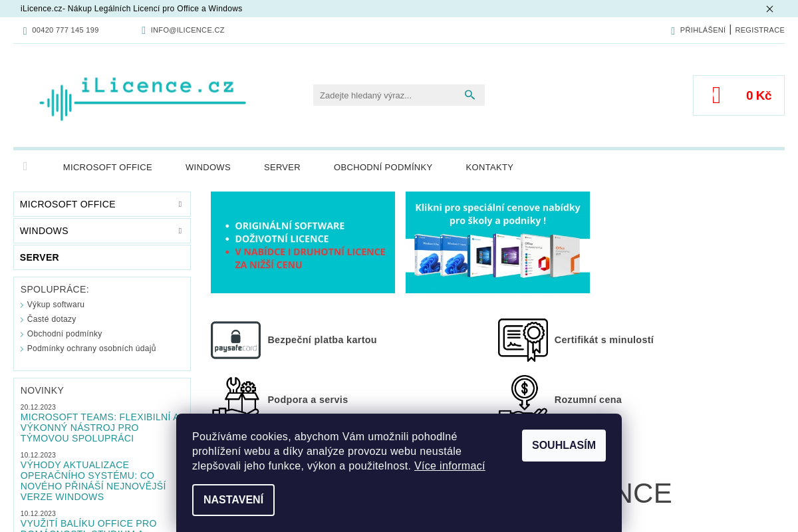
Task: Click the support and service tools icon
Action: [235, 397]
